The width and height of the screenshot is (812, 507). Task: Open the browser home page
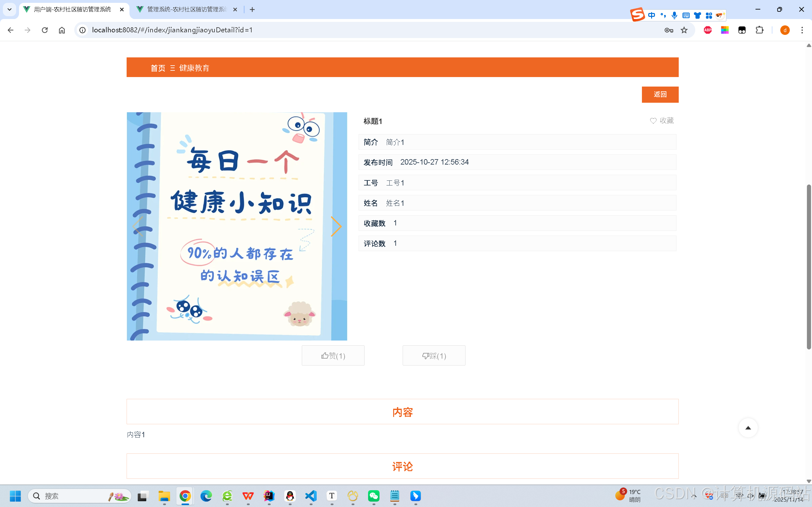click(62, 30)
